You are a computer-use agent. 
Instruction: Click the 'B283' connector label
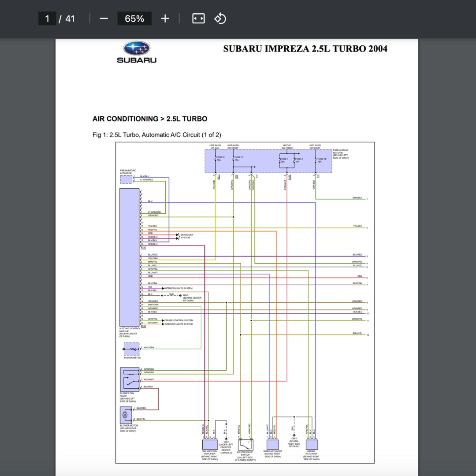[143, 326]
